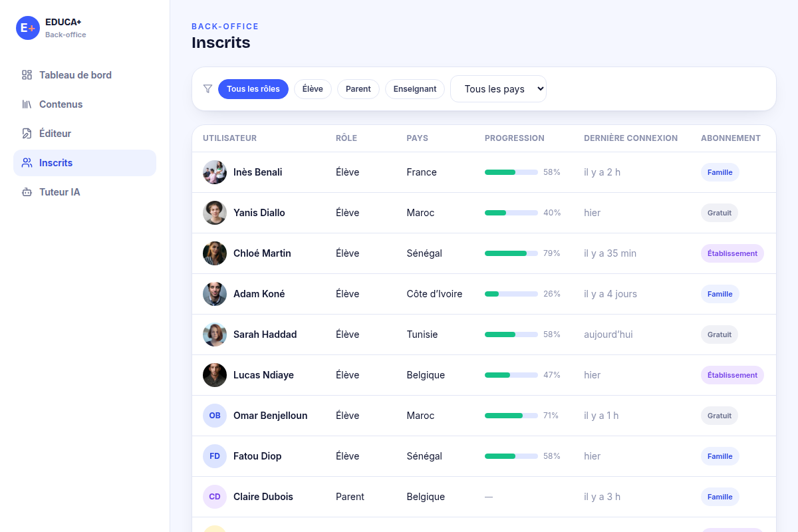Image resolution: width=798 pixels, height=532 pixels.
Task: Select the Tous les rôles filter
Action: pyautogui.click(x=253, y=89)
